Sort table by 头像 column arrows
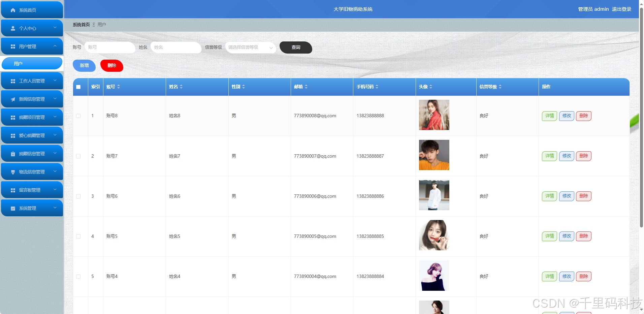Image resolution: width=644 pixels, height=314 pixels. click(x=431, y=87)
